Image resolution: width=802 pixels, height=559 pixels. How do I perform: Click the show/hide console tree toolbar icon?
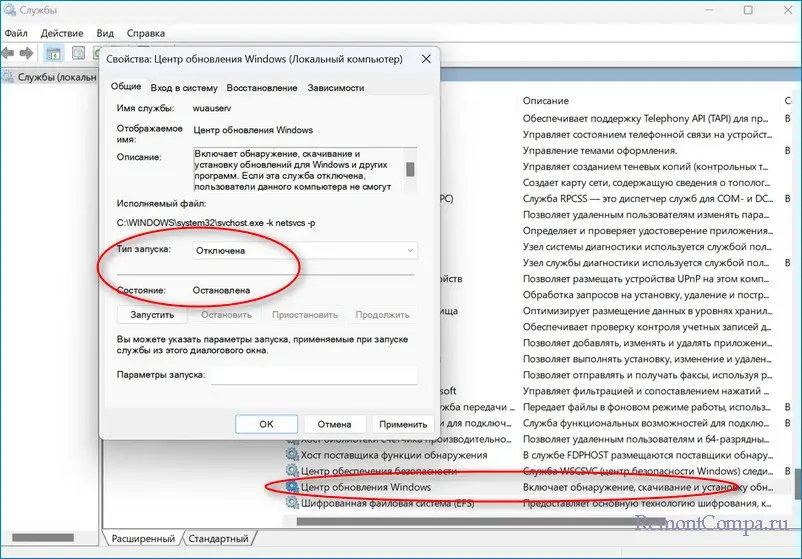[52, 53]
